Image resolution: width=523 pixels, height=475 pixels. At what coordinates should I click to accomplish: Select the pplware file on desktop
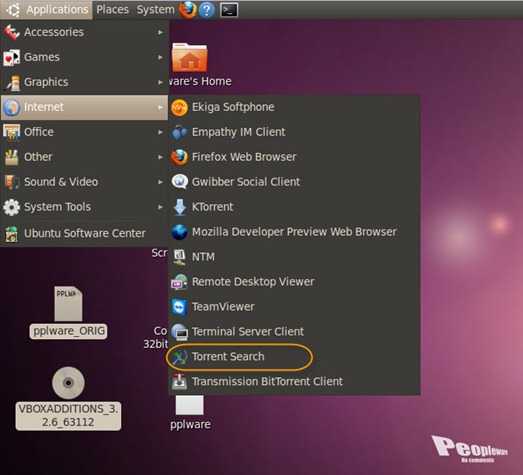(190, 412)
